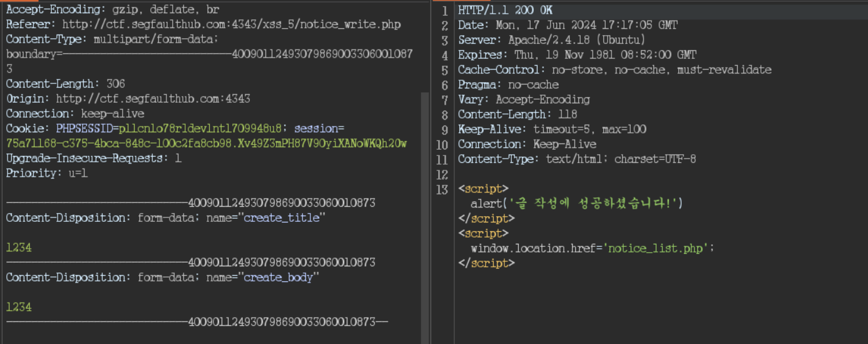
Task: Click the Origin header line in request
Action: pos(128,99)
